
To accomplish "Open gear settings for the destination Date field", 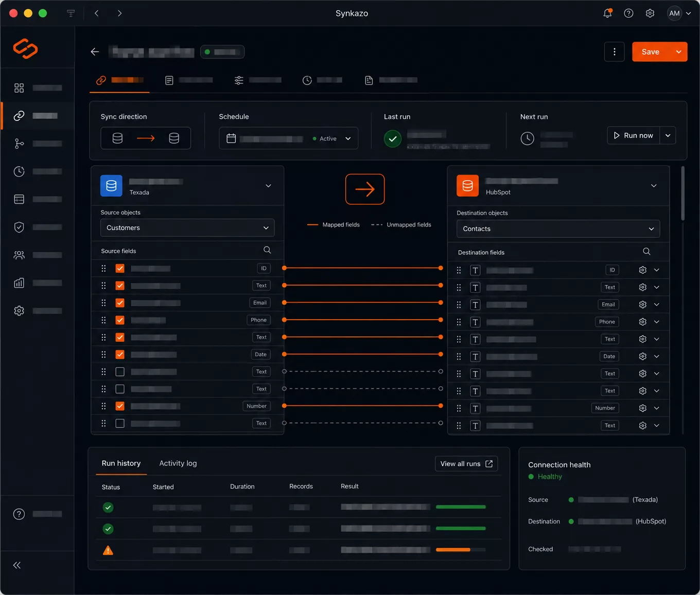I will click(x=642, y=356).
